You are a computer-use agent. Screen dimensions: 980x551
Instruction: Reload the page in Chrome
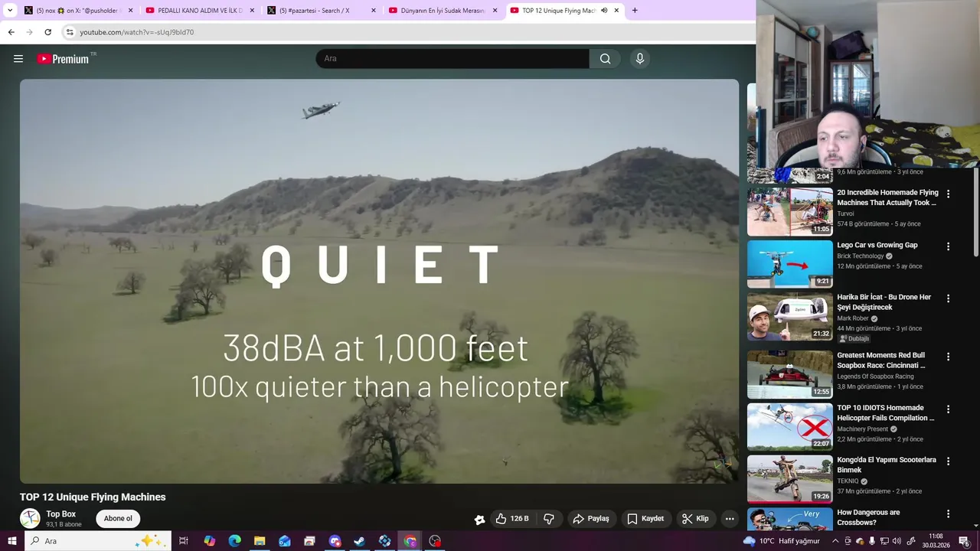(x=47, y=32)
